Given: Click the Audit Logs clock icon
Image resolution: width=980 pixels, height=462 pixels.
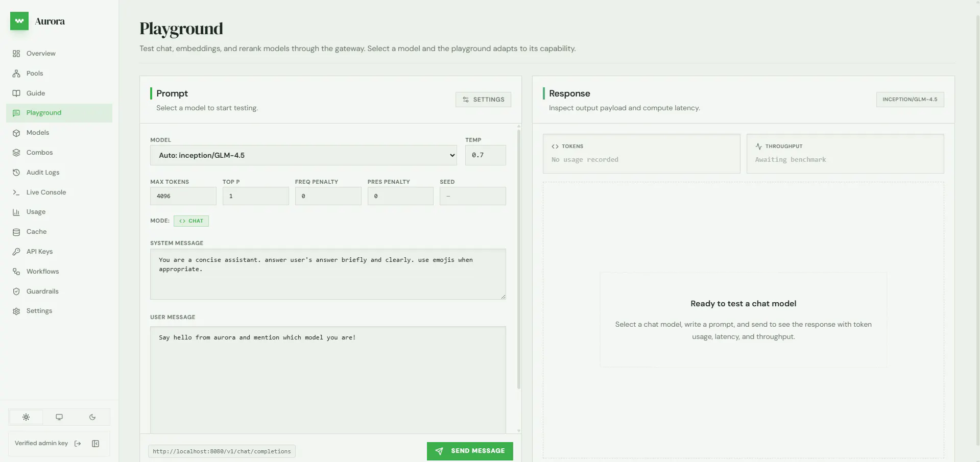Looking at the screenshot, I should coord(16,173).
